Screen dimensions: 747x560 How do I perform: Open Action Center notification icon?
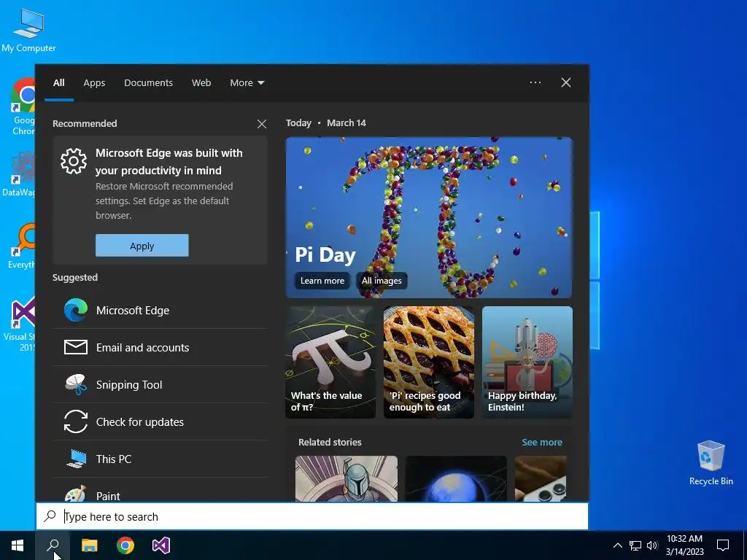point(723,545)
